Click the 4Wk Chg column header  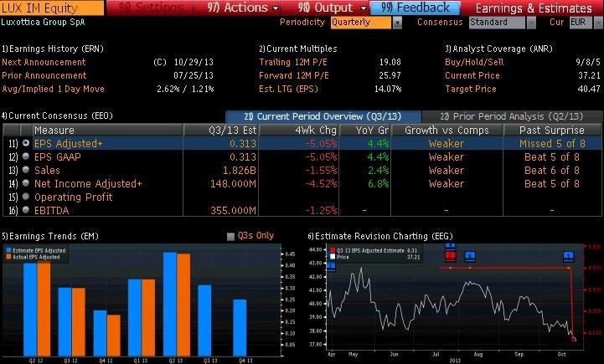point(299,130)
